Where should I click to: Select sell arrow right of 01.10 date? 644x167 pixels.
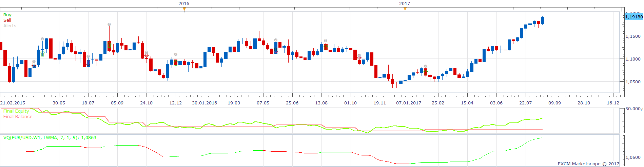pos(359,58)
